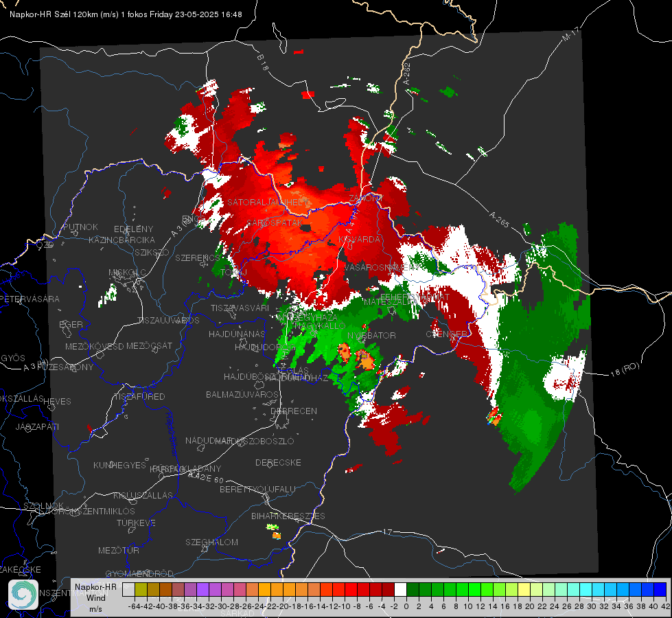Image resolution: width=672 pixels, height=618 pixels.
Task: Click the BIHARKERESZTES city label
Action: click(288, 516)
